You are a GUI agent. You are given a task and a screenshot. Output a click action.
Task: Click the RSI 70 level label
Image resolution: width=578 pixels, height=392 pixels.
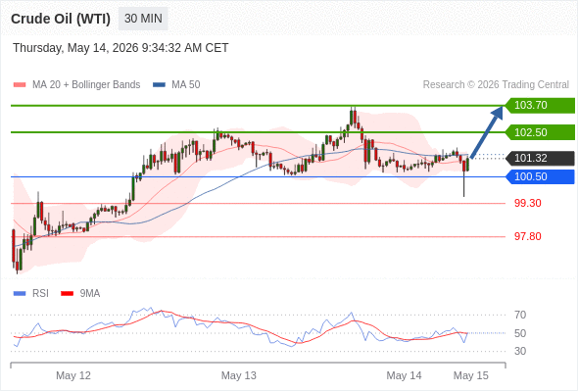coord(520,315)
